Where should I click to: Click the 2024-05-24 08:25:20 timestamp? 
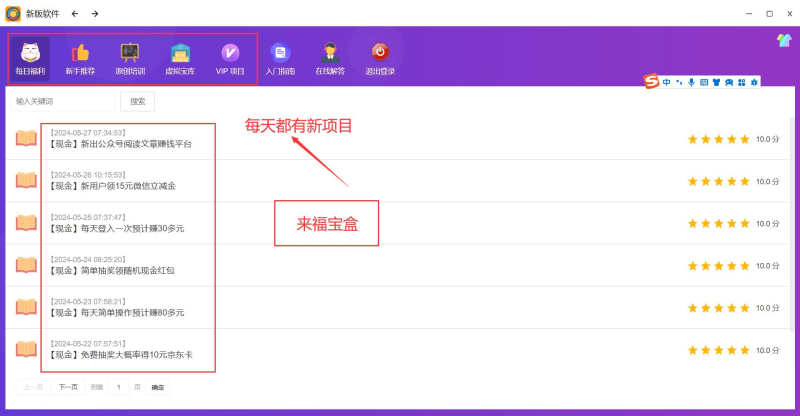coord(87,259)
